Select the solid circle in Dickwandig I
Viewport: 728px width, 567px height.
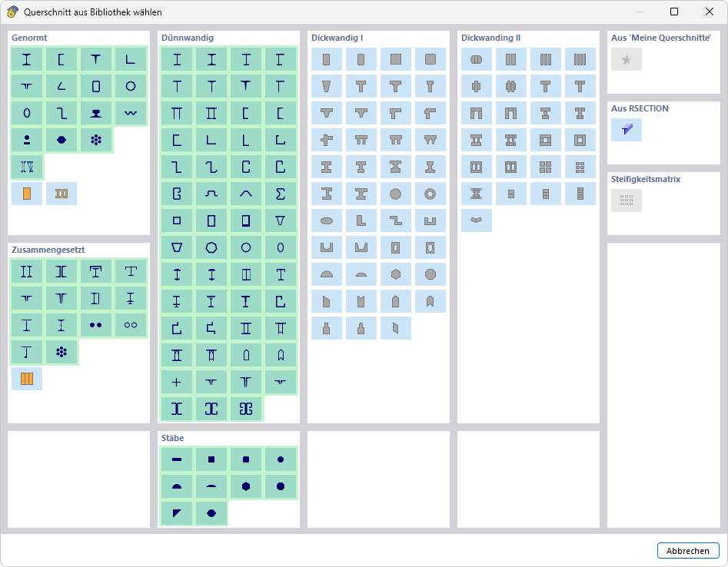point(396,194)
